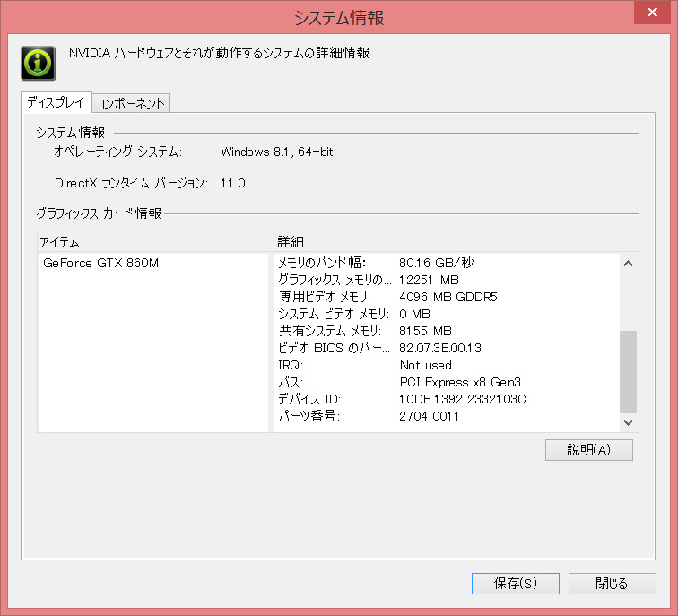
Task: Click the メモリのバンド幅 row label
Action: pyautogui.click(x=322, y=263)
